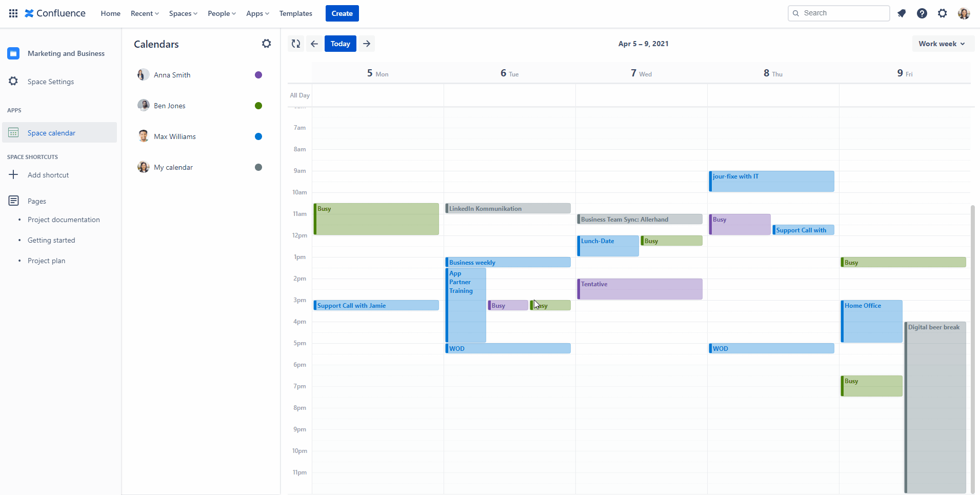Toggle My calendar's gray dot
The width and height of the screenshot is (980, 495).
pyautogui.click(x=258, y=167)
